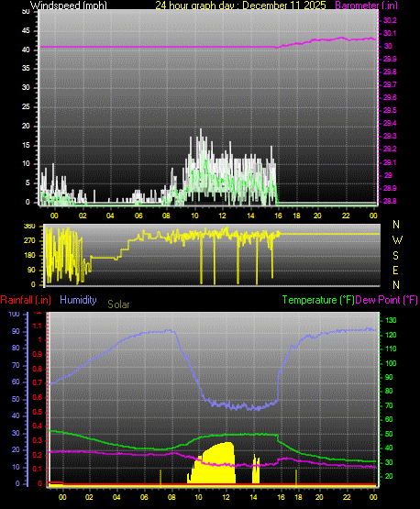Click the "360" wind direction value

coord(29,227)
